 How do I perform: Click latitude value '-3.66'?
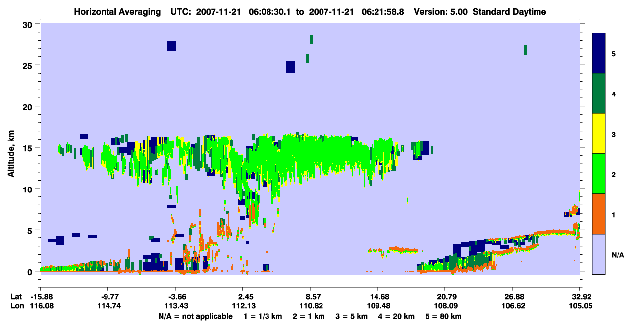tap(175, 297)
